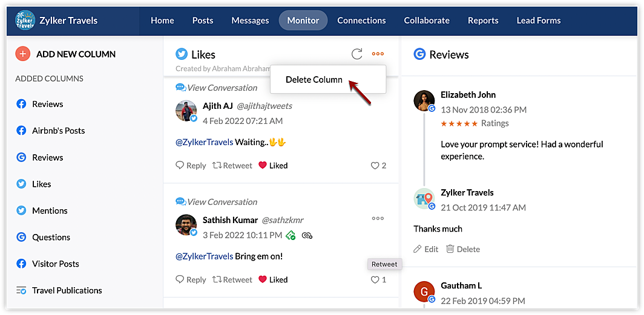
Task: Open the Likes column three-dot menu
Action: pyautogui.click(x=378, y=54)
